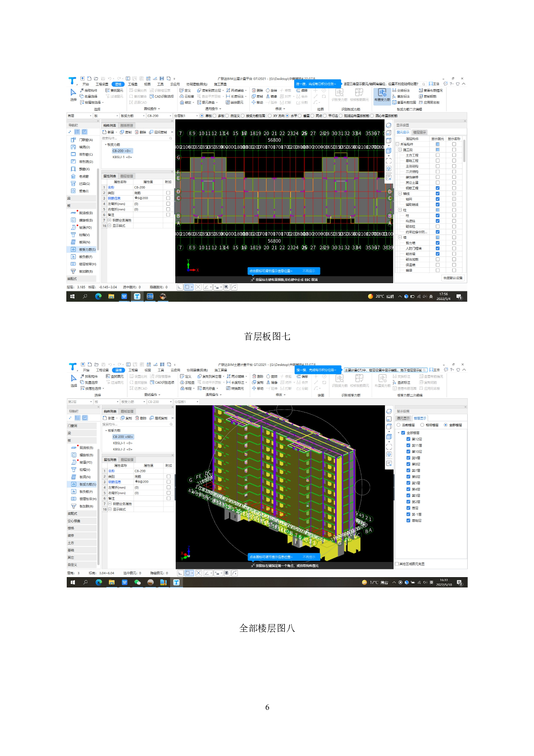Toggle 钢筋工程 显示图元 checkbox in upper panel
The image size is (534, 756).
[438, 188]
